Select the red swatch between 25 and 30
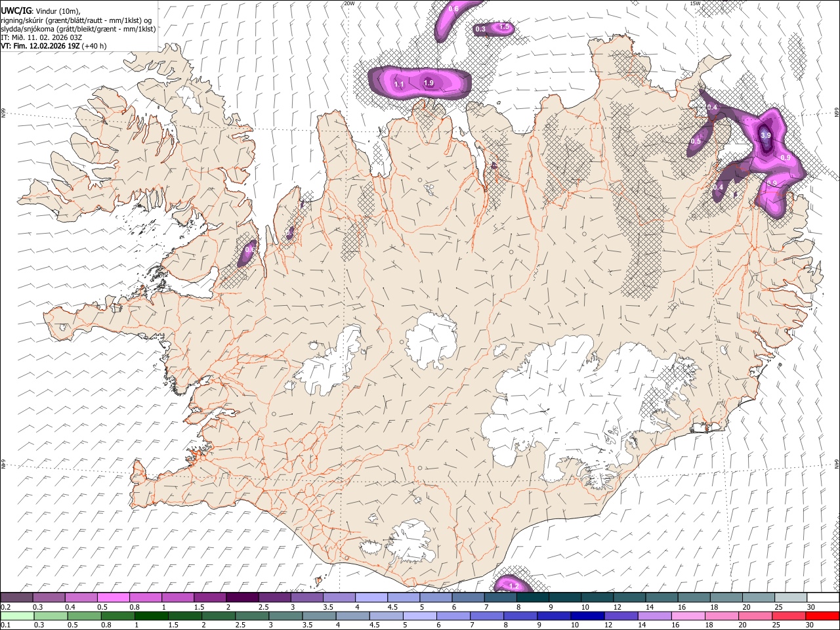The width and height of the screenshot is (840, 630). (788, 616)
